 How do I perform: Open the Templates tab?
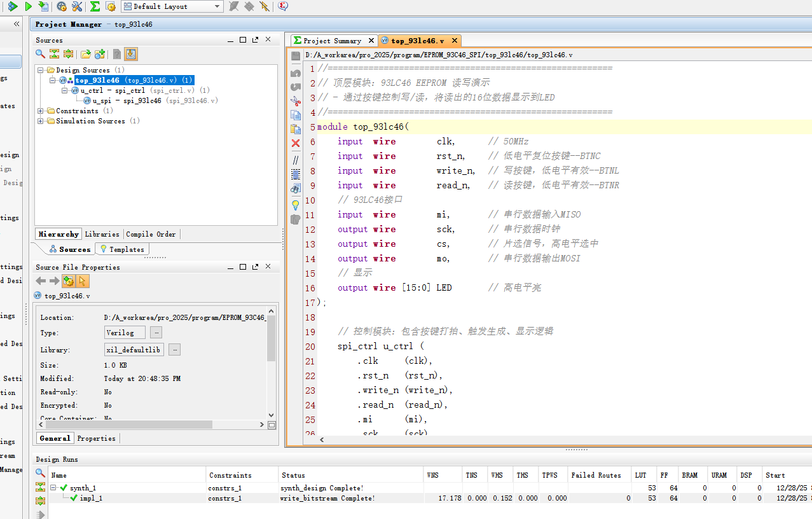122,249
